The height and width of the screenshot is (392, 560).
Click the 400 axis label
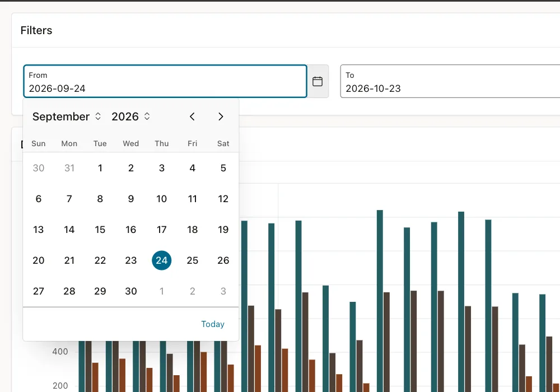[60, 352]
